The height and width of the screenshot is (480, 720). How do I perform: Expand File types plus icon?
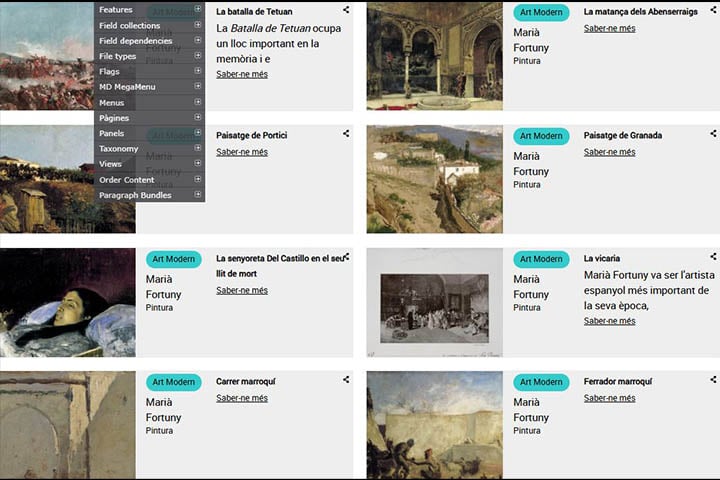197,55
